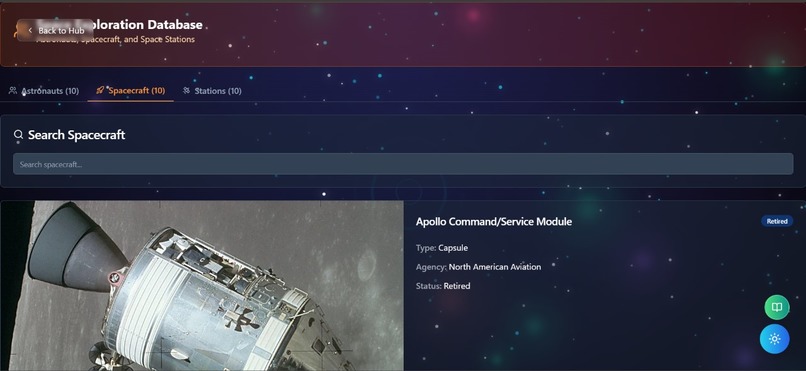The width and height of the screenshot is (806, 371).
Task: Click the Status: Retired line
Action: (x=443, y=286)
